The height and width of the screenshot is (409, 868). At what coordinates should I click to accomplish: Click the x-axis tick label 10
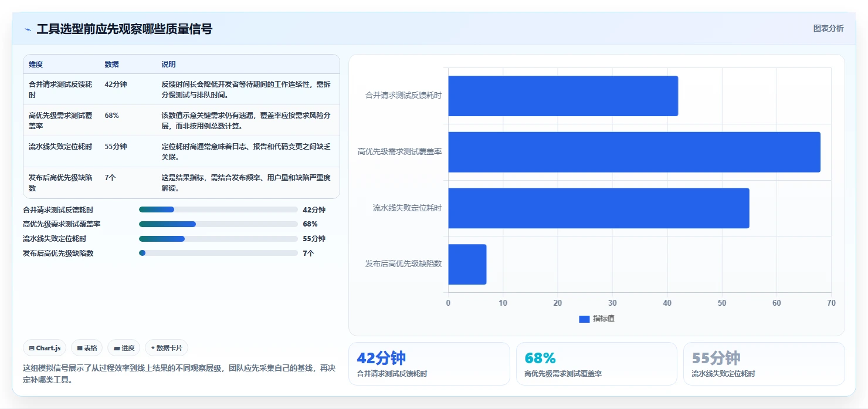[503, 303]
